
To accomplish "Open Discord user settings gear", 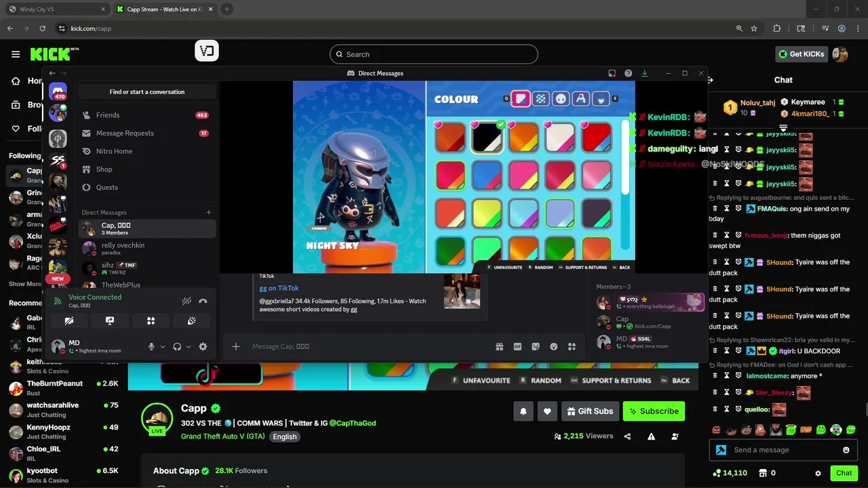I will point(203,346).
